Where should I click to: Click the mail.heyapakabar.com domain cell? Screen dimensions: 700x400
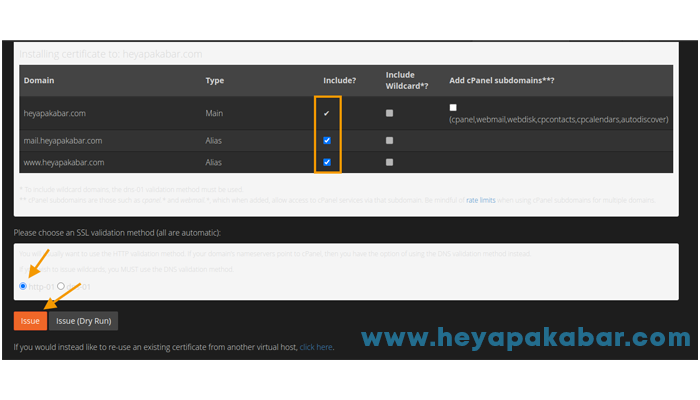click(x=63, y=141)
